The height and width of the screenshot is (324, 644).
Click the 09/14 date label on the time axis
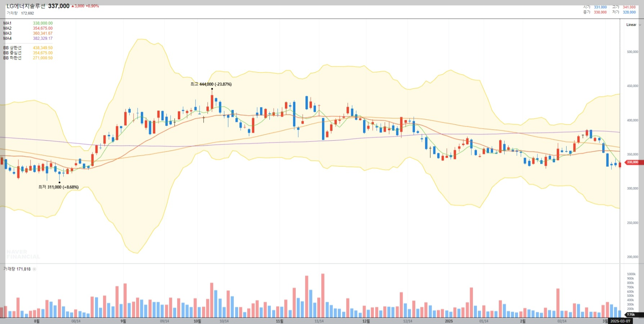click(x=164, y=321)
